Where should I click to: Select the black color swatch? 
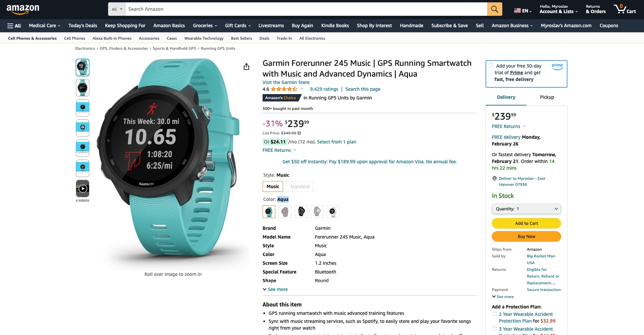click(301, 212)
